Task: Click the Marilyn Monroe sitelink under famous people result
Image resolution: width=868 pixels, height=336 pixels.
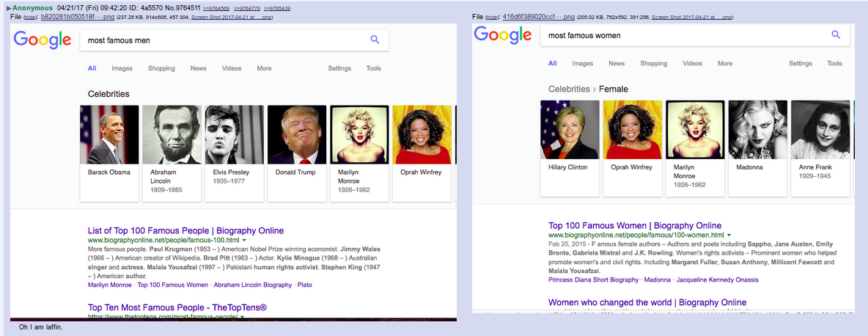Action: click(x=110, y=285)
